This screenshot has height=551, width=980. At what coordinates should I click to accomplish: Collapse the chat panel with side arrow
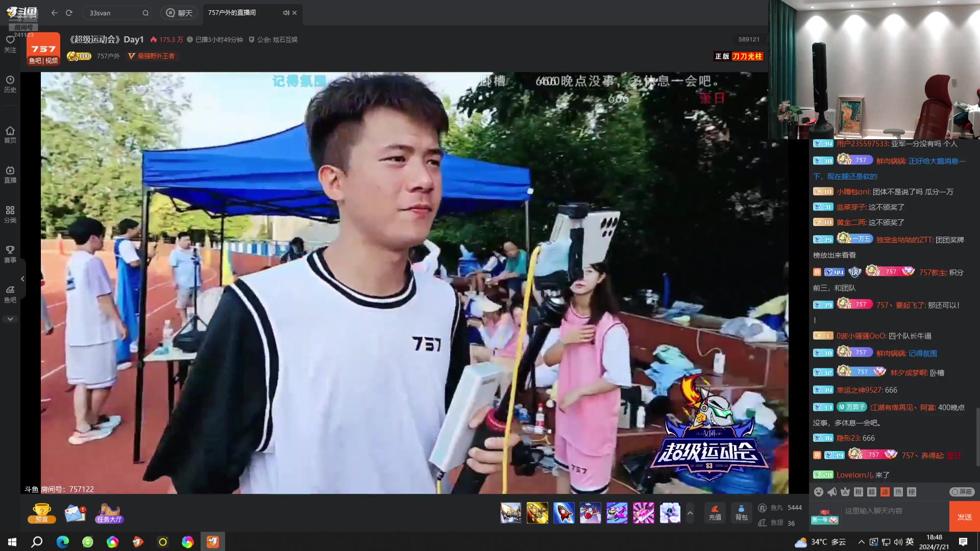pyautogui.click(x=22, y=279)
